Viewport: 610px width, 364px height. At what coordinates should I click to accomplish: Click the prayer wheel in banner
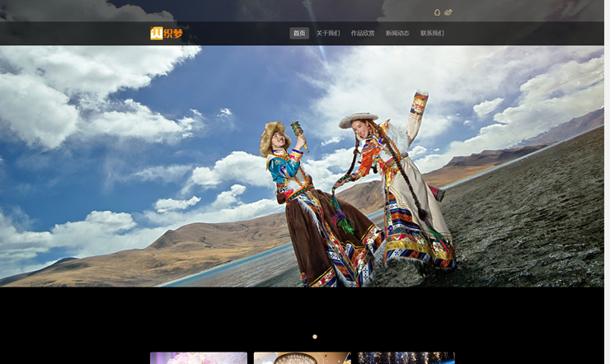(x=296, y=129)
